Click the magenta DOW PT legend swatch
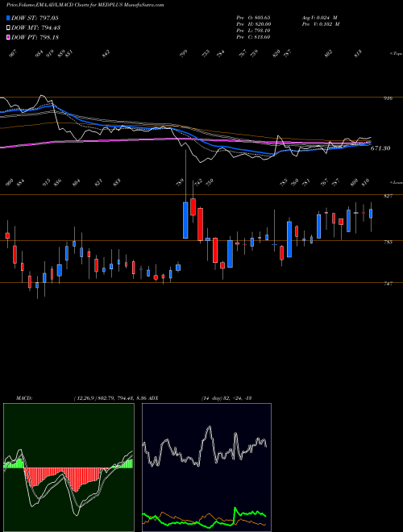The width and height of the screenshot is (403, 532). [8, 37]
